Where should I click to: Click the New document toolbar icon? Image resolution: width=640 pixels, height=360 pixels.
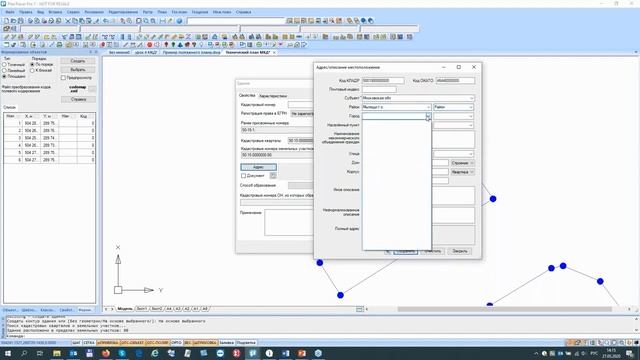click(x=6, y=20)
